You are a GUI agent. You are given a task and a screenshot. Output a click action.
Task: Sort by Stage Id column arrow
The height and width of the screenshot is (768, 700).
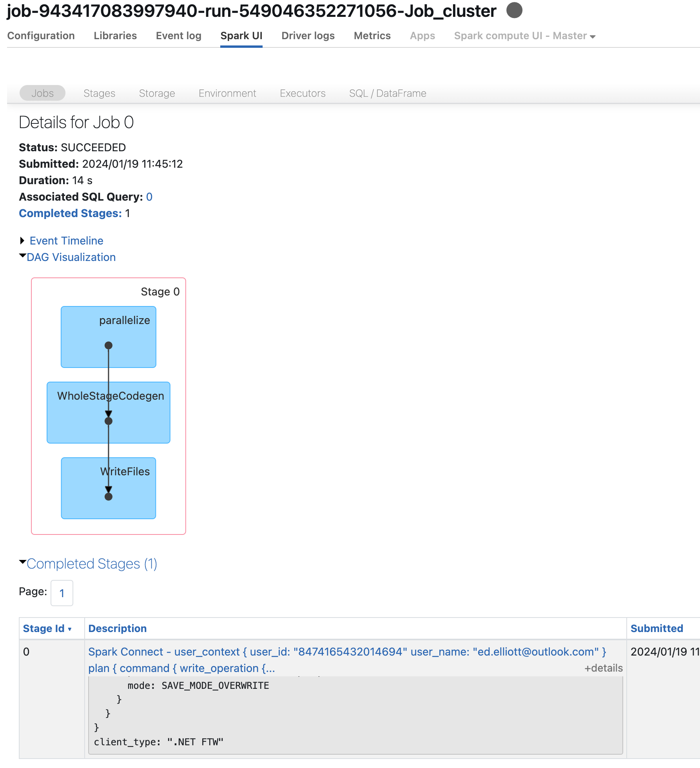tap(70, 629)
